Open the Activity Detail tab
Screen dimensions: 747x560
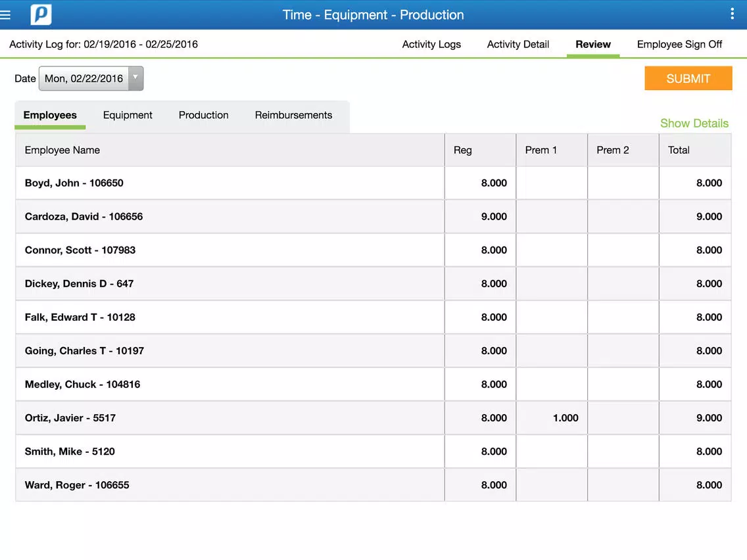(518, 44)
